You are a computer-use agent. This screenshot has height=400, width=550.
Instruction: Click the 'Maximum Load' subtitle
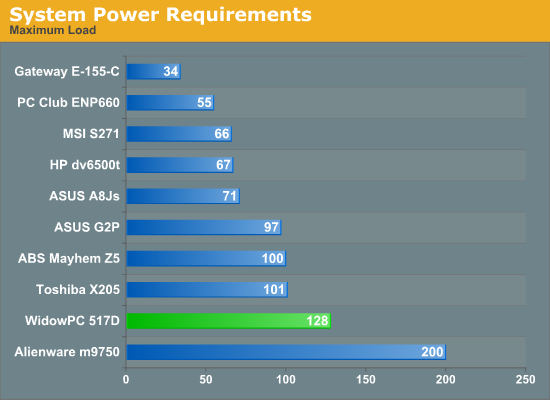53,30
